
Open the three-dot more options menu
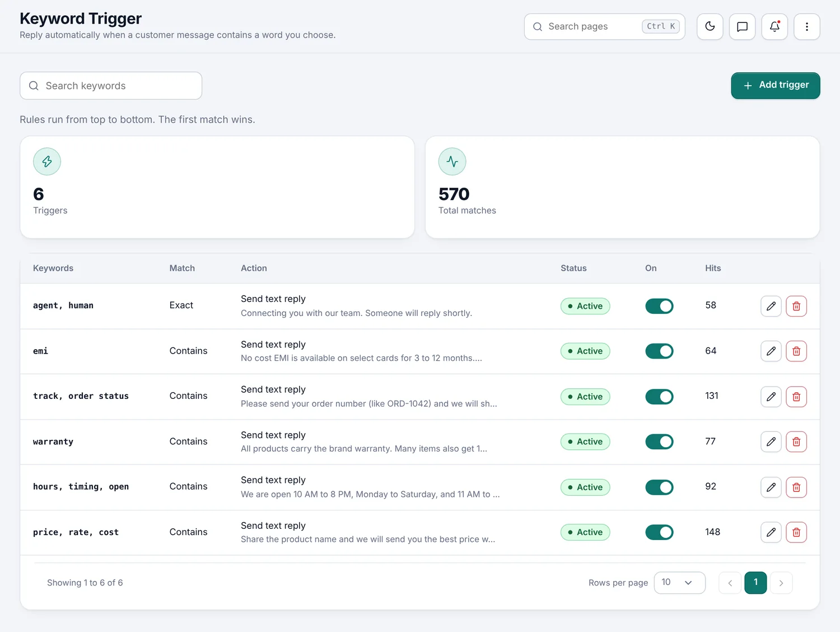pyautogui.click(x=806, y=26)
